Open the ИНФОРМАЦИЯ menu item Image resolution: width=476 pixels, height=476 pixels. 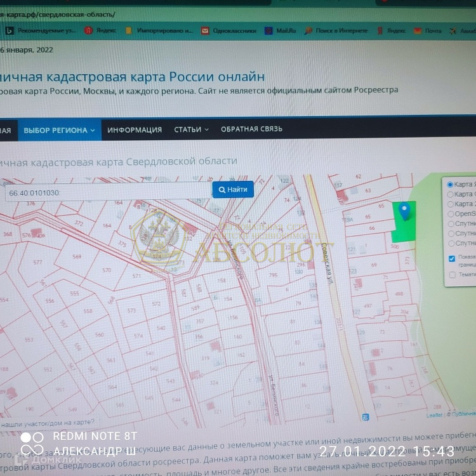point(135,130)
